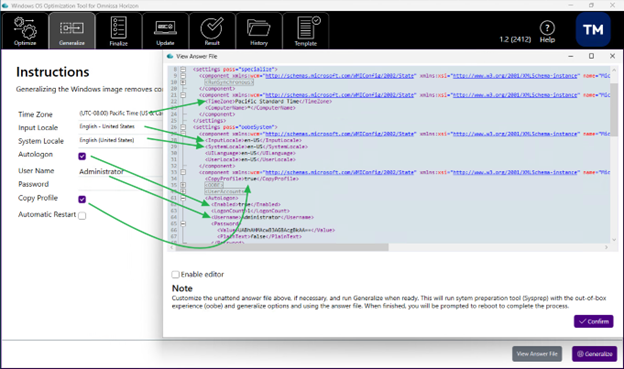Viewport: 624px width, 369px height.
Task: Maximize the View Answer File window
Action: point(591,56)
